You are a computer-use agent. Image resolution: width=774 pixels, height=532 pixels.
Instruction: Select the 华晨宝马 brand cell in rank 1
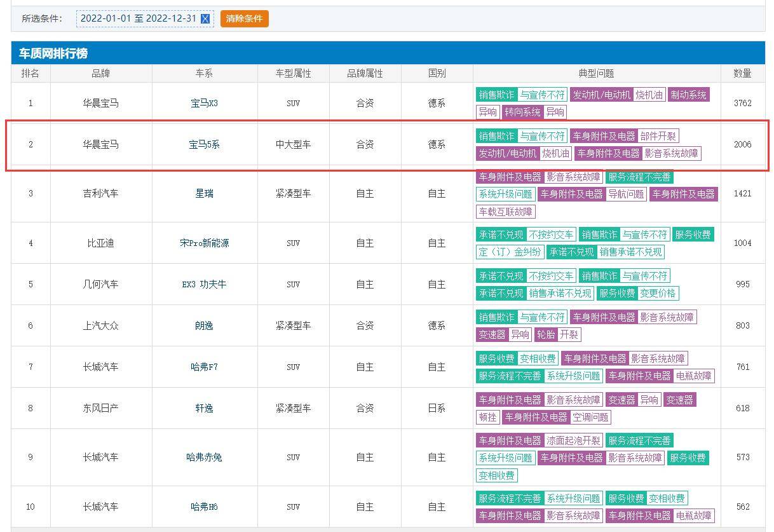pos(101,103)
